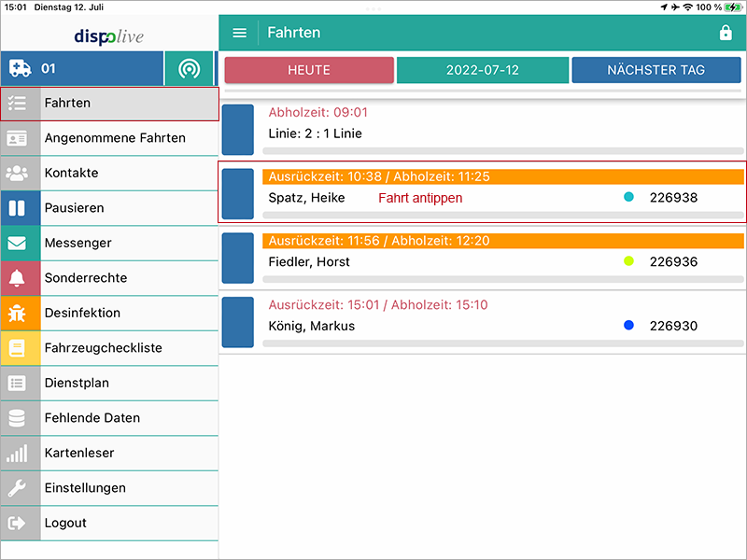Tap the battery status icon

tap(733, 7)
